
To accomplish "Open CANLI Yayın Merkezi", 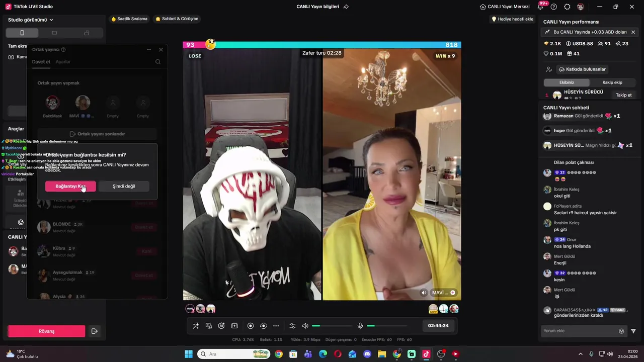I will click(505, 7).
